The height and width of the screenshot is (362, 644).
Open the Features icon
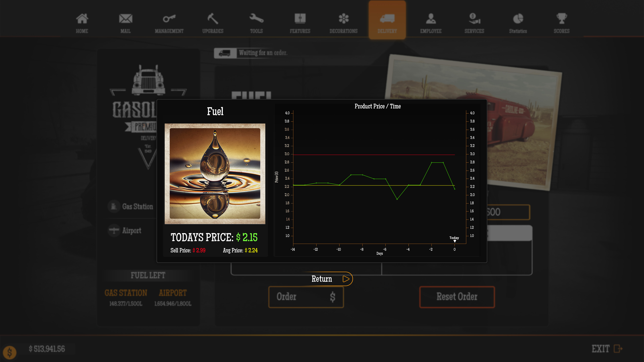[x=300, y=19]
